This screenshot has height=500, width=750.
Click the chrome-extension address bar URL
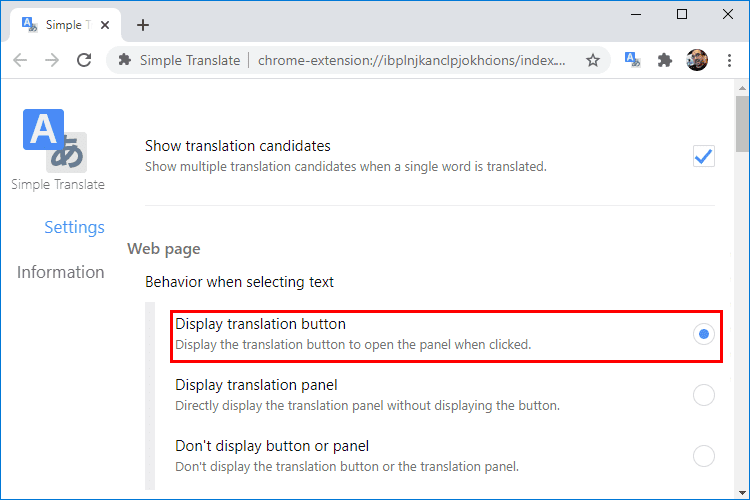click(x=411, y=60)
